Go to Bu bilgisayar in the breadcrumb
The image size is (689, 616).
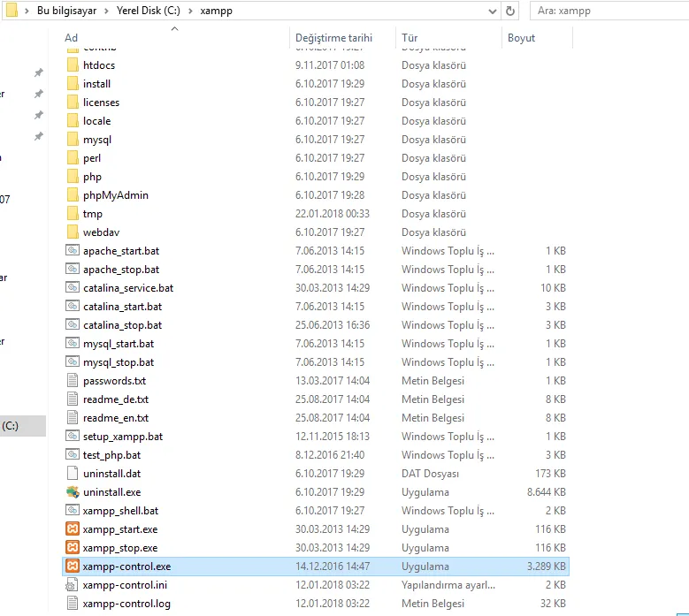(67, 11)
